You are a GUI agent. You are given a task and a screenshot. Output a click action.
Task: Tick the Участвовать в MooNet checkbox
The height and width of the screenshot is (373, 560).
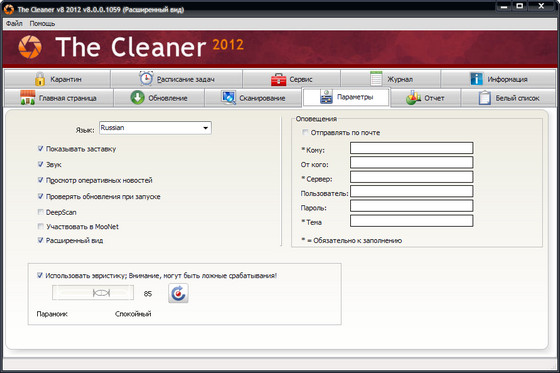(x=41, y=226)
